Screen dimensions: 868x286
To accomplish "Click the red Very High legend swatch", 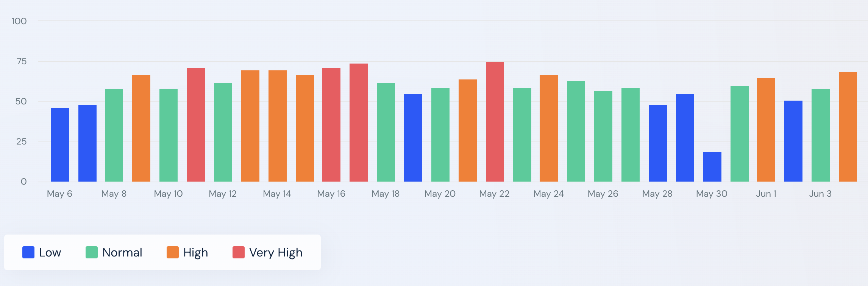I will [x=239, y=252].
